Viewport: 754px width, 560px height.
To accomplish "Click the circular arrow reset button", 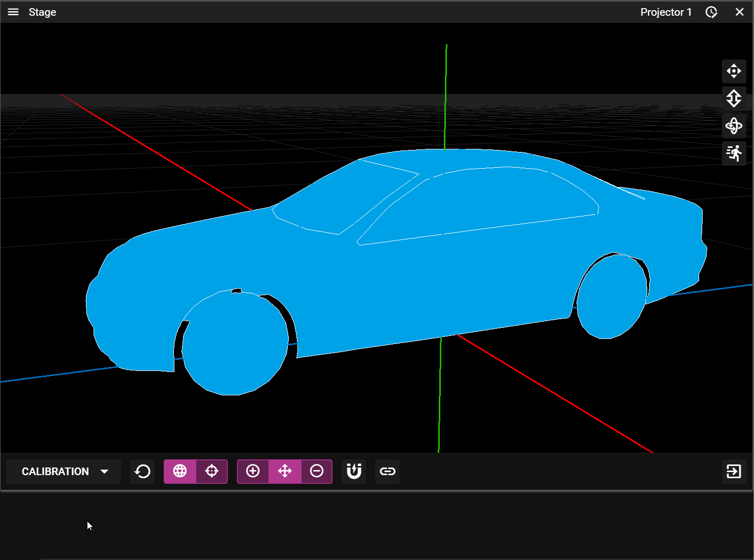I will tap(142, 472).
